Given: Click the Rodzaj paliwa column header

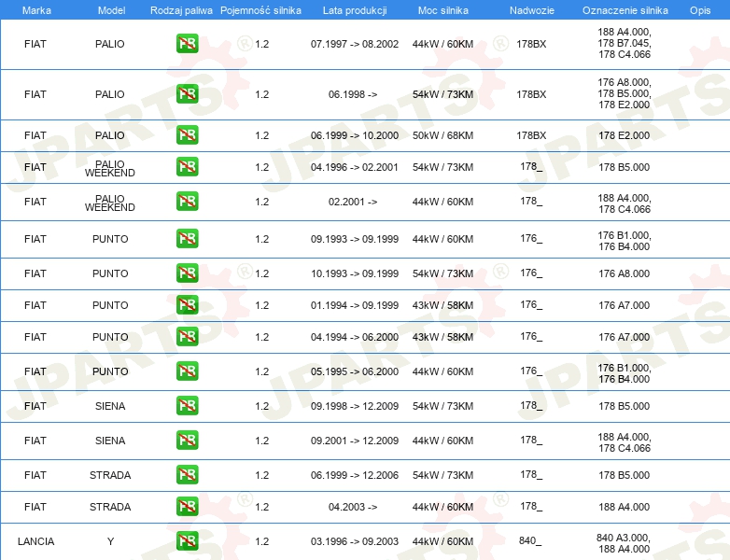Looking at the screenshot, I should (x=181, y=10).
